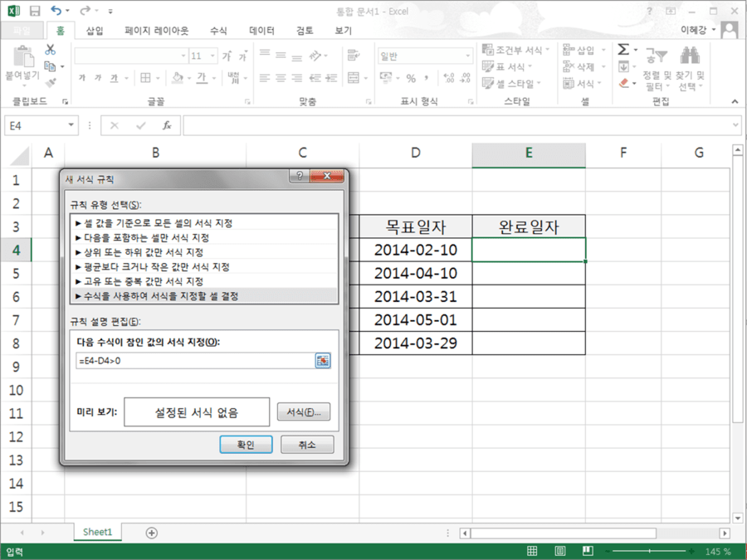The width and height of the screenshot is (747, 560).
Task: Click the formula input field with =E4-D4>0
Action: (195, 361)
